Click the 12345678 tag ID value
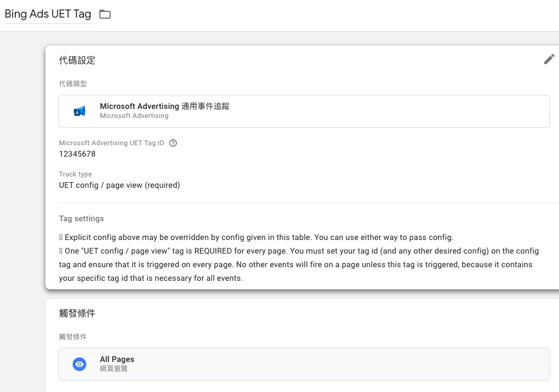The image size is (559, 392). click(x=77, y=154)
